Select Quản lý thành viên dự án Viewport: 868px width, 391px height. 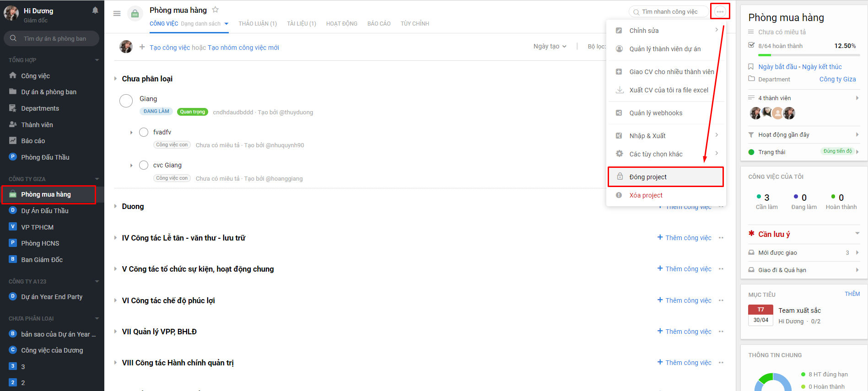pyautogui.click(x=666, y=49)
